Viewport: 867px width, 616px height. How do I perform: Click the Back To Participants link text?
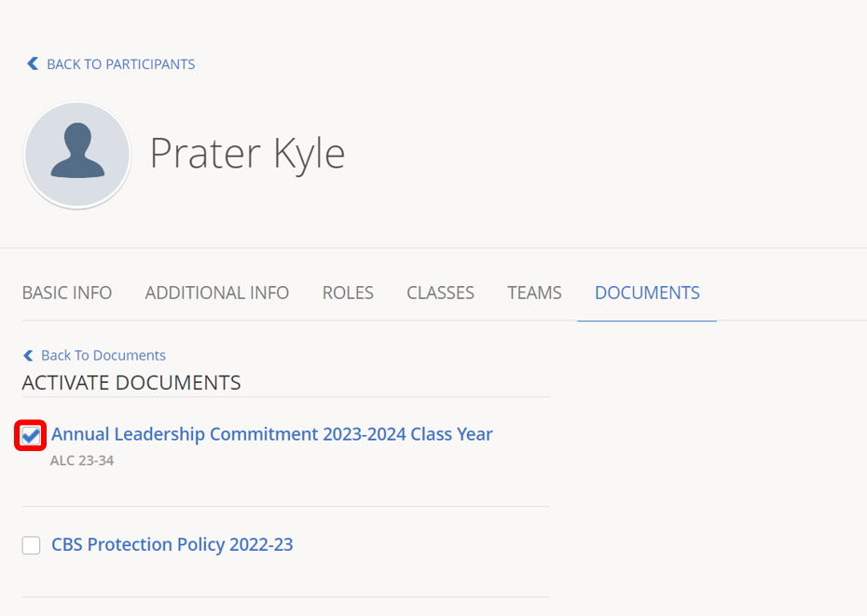point(120,64)
